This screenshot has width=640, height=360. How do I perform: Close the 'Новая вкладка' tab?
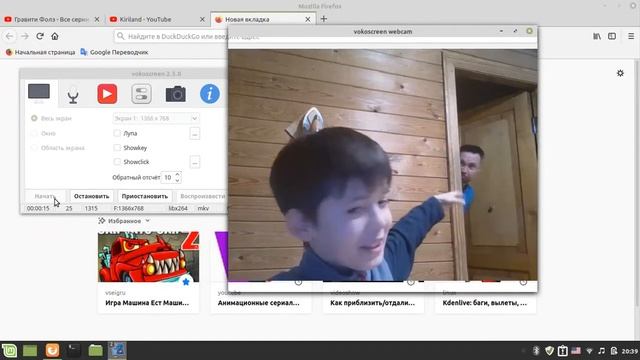click(x=308, y=19)
